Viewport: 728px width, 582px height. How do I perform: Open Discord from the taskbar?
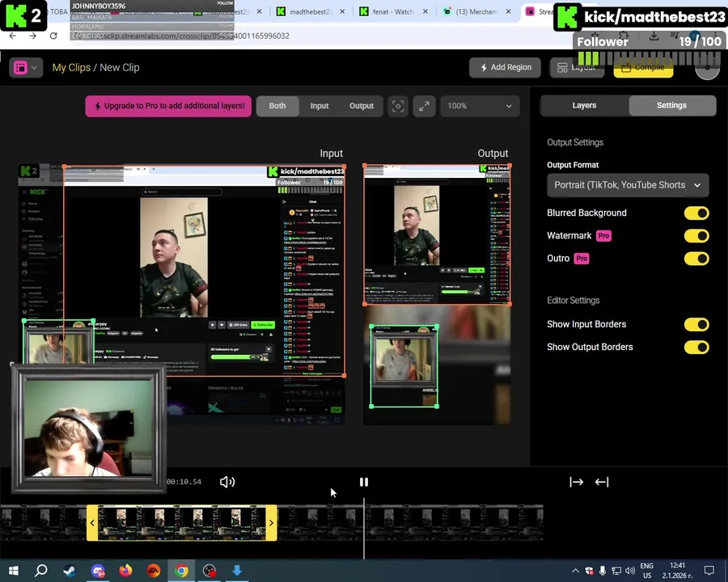tap(98, 571)
